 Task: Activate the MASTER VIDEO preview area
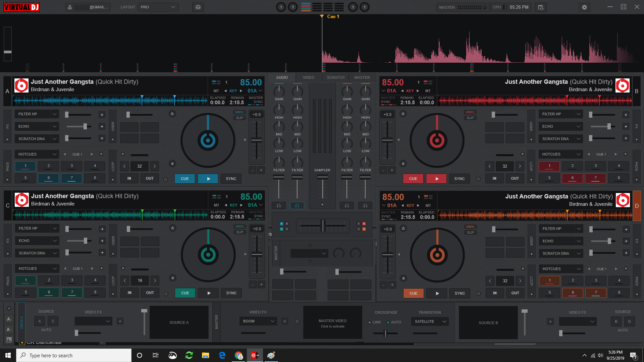332,322
